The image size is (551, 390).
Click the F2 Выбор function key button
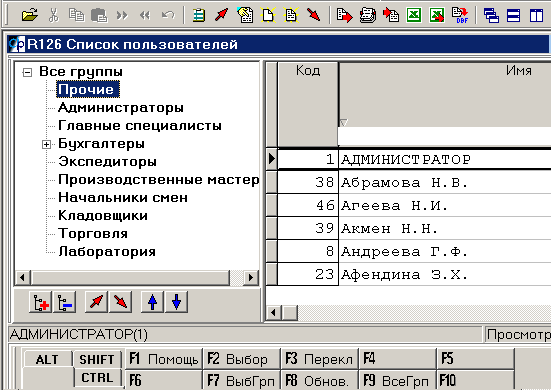242,359
